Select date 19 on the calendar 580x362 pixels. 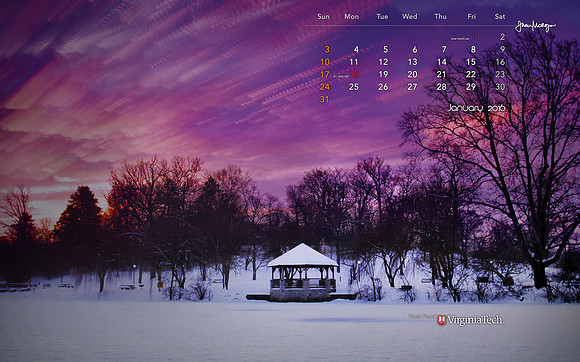click(383, 74)
